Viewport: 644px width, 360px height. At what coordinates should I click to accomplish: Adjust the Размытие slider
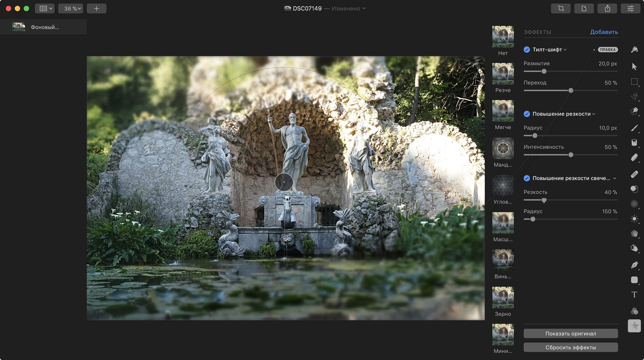pos(544,71)
